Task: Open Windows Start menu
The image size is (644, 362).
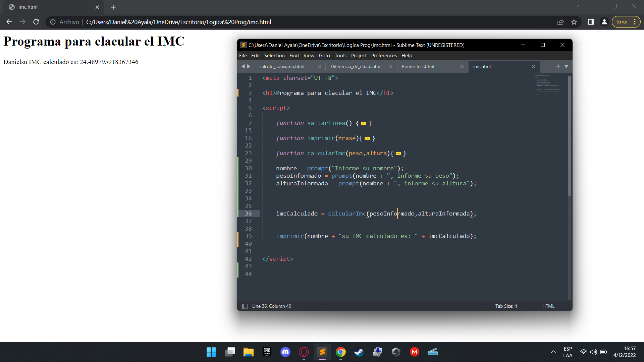Action: pos(211,352)
